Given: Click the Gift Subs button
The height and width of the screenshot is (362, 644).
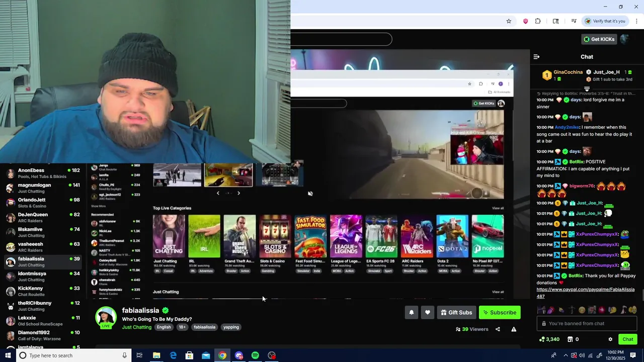Looking at the screenshot, I should tap(456, 313).
